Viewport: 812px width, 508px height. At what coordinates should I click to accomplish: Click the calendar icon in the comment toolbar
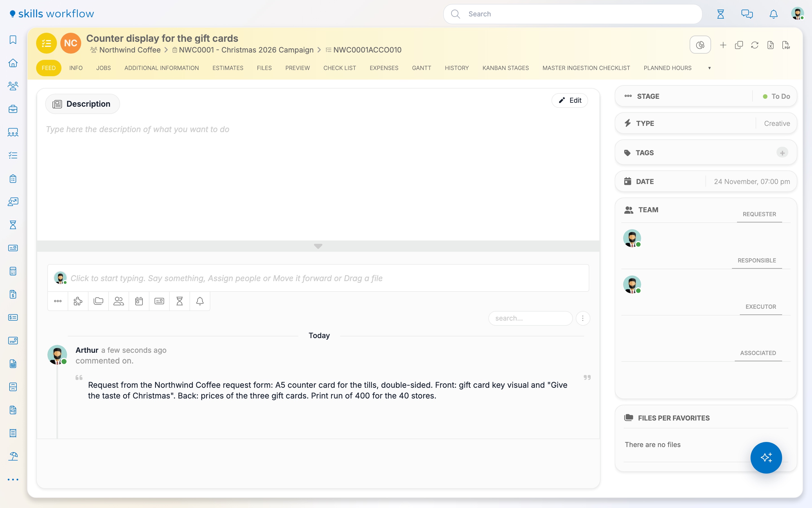pyautogui.click(x=139, y=301)
